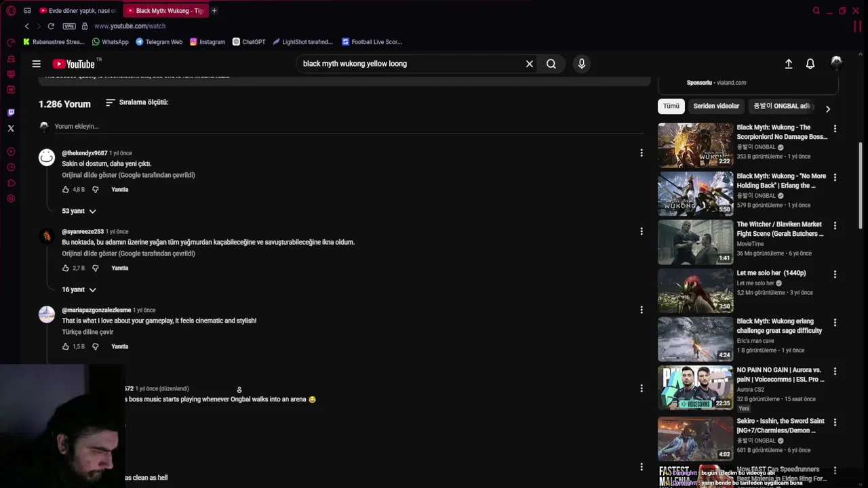Image resolution: width=868 pixels, height=488 pixels.
Task: Open extensions cube icon in sidebar
Action: pos(11,183)
